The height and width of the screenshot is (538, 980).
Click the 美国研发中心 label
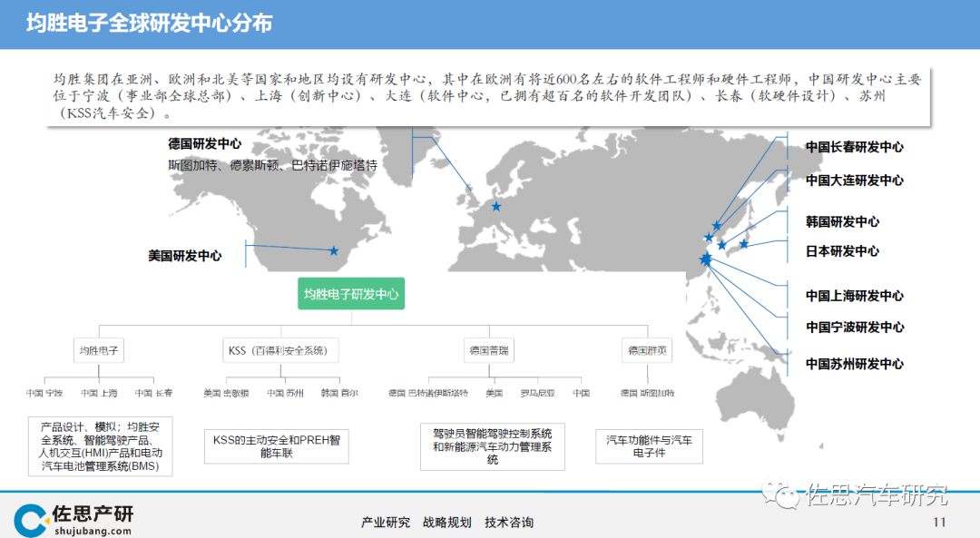click(x=184, y=256)
